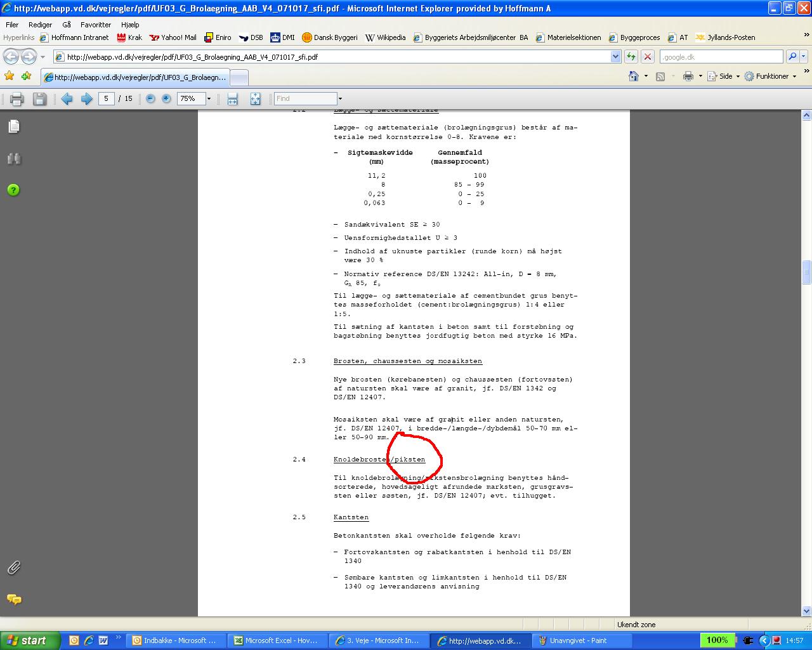Toggle fit width scrolling mode
The image size is (812, 650).
coord(232,99)
